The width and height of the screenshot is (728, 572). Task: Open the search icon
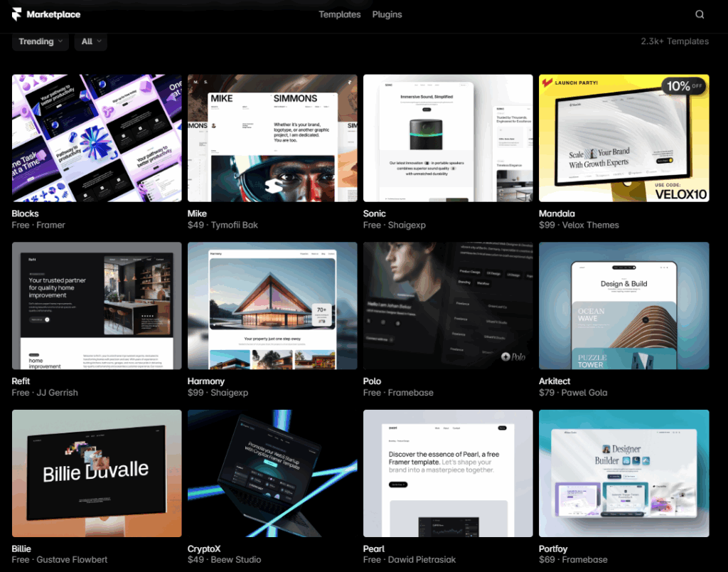pos(700,14)
